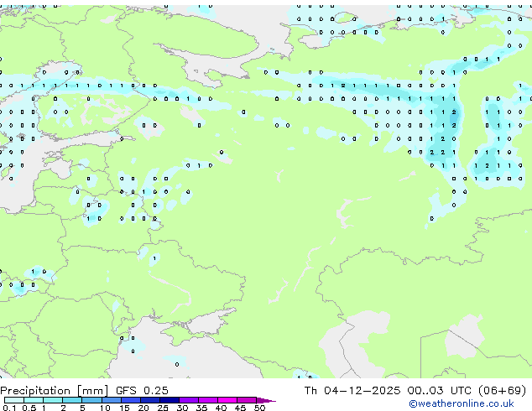
Task: Click the '0.1' legend scale value
Action: click(9, 408)
